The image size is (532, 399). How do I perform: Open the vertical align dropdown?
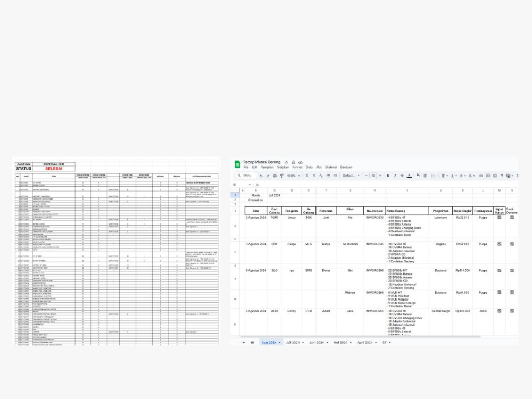click(x=454, y=176)
